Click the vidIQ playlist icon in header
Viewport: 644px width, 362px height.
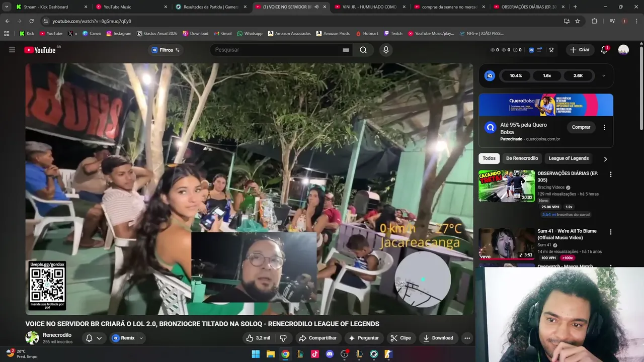click(x=540, y=50)
